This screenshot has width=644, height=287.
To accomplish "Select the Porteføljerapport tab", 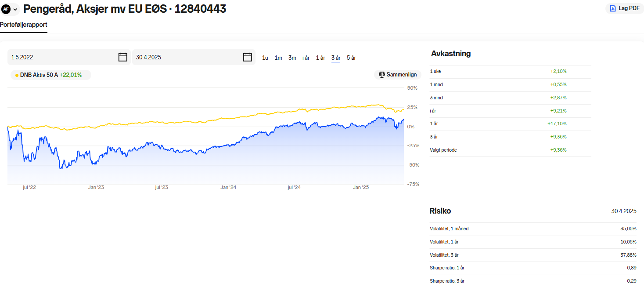I will click(x=24, y=25).
